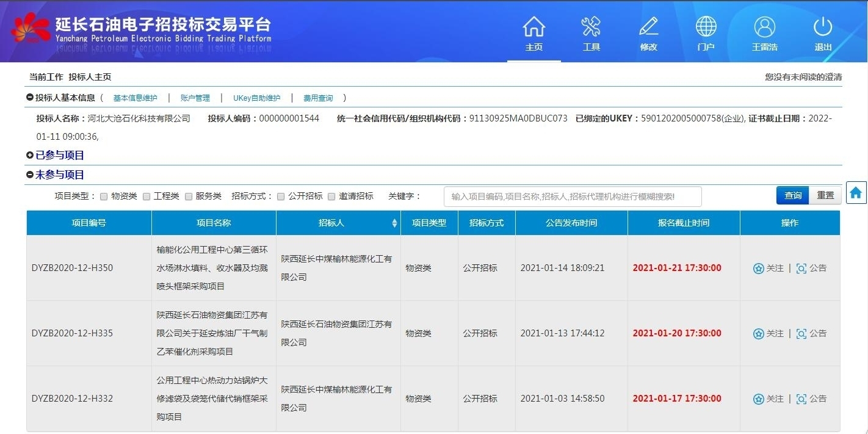View 公告 for project DYZB2020-12-H350
The image size is (868, 434).
(x=811, y=268)
